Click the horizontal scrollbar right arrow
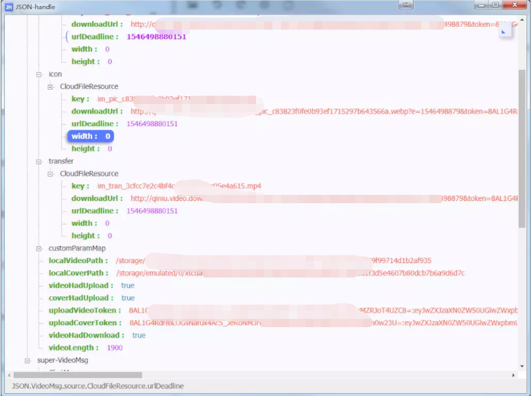This screenshot has height=396, width=532. point(513,375)
